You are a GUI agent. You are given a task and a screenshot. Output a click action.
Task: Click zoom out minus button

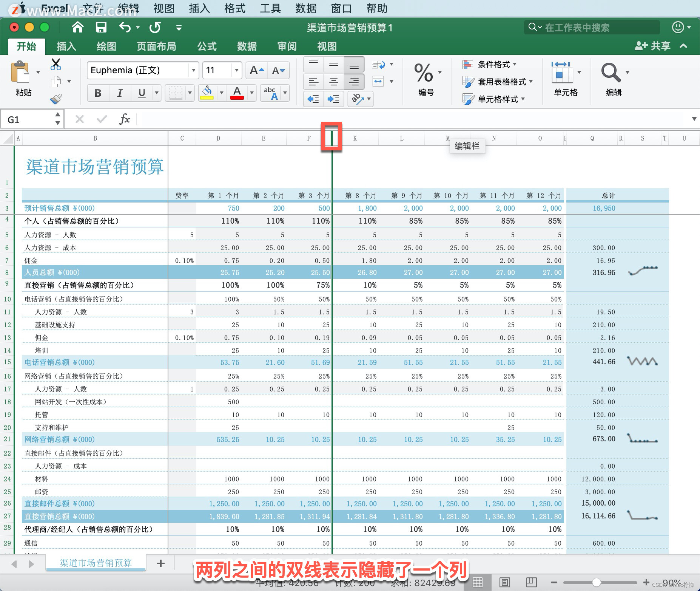[x=554, y=582]
